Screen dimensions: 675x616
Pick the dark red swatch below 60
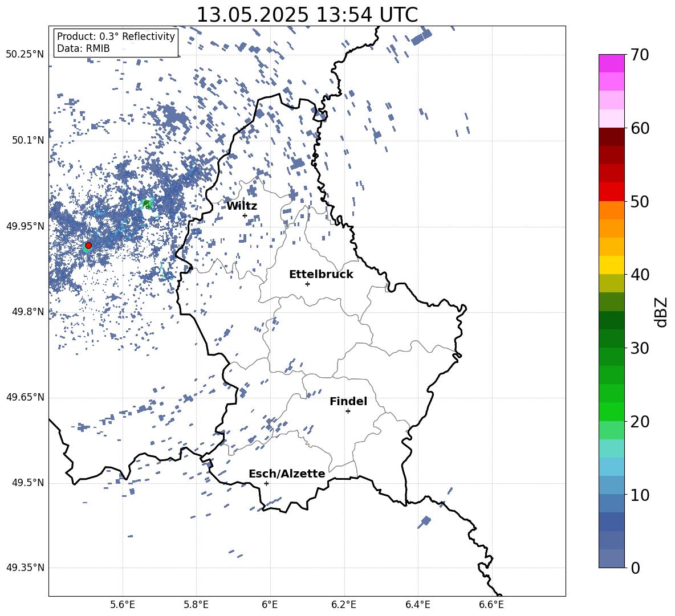[x=611, y=137]
